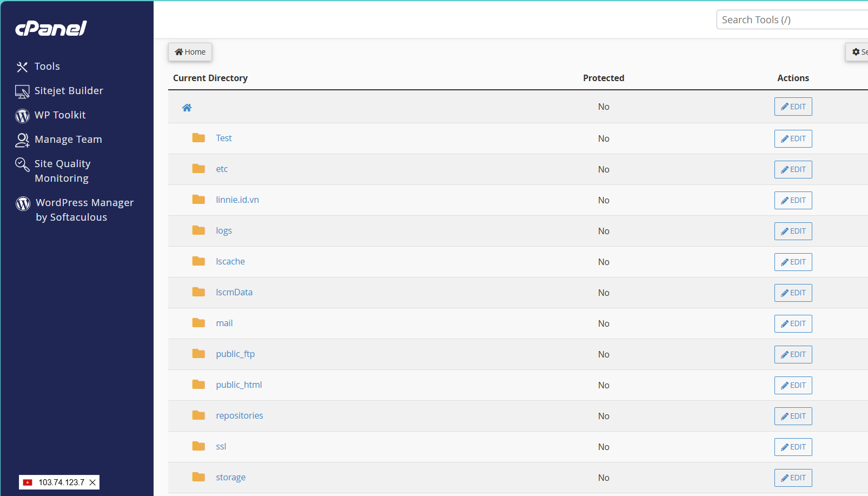Click the settings gear button
This screenshot has height=496, width=868.
tap(857, 52)
